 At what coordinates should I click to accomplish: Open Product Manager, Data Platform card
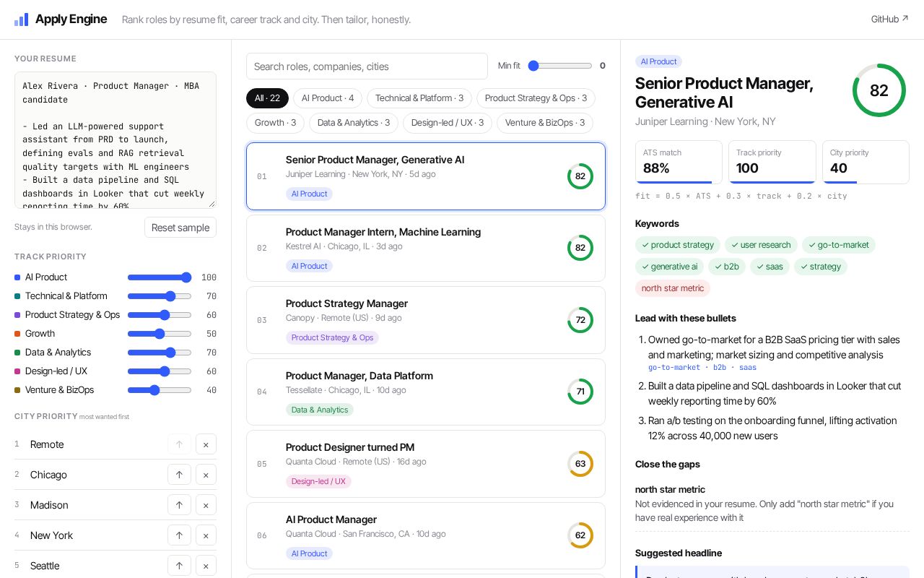426,392
